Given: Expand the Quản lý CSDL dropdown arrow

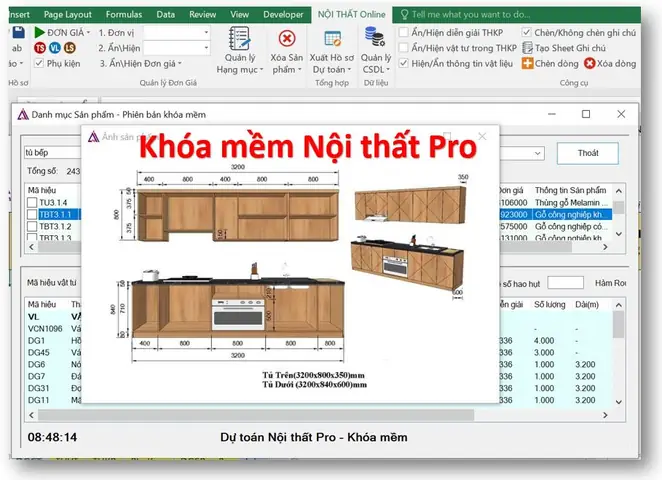Looking at the screenshot, I should [x=388, y=70].
